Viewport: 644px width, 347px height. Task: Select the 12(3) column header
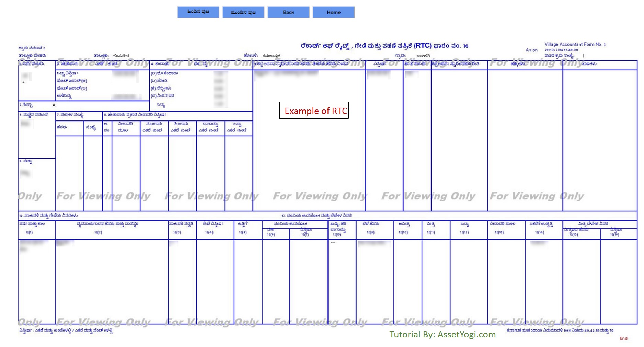coord(177,232)
